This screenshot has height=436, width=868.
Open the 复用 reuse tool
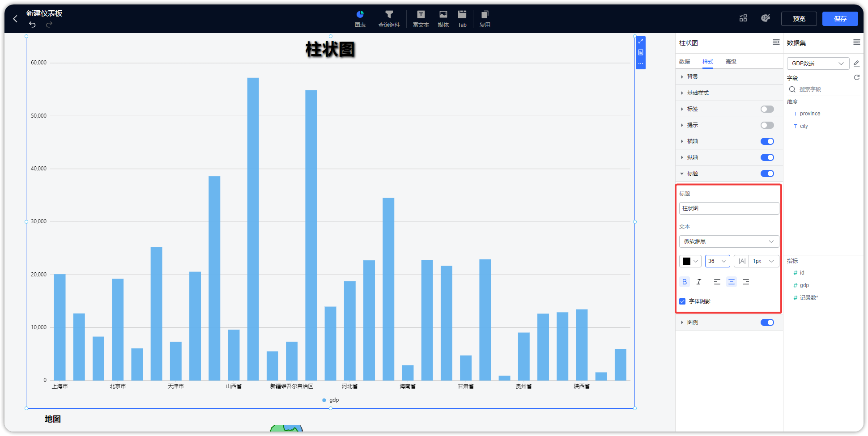[485, 19]
